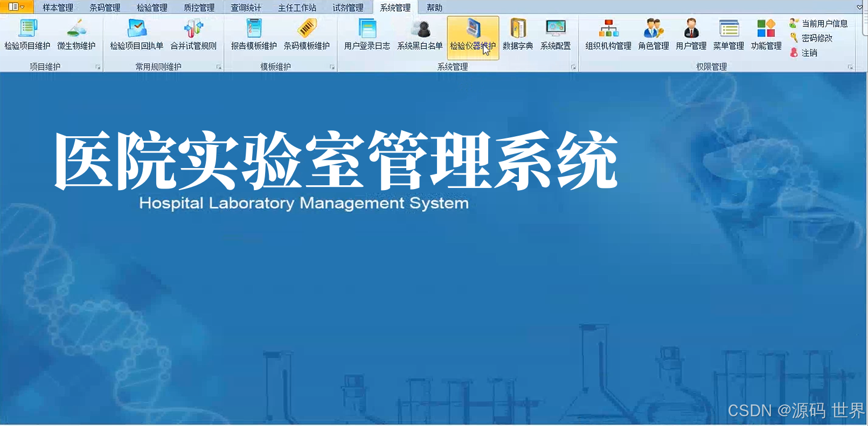The height and width of the screenshot is (426, 868).
Task: Open 系统黑白名单
Action: [x=420, y=36]
